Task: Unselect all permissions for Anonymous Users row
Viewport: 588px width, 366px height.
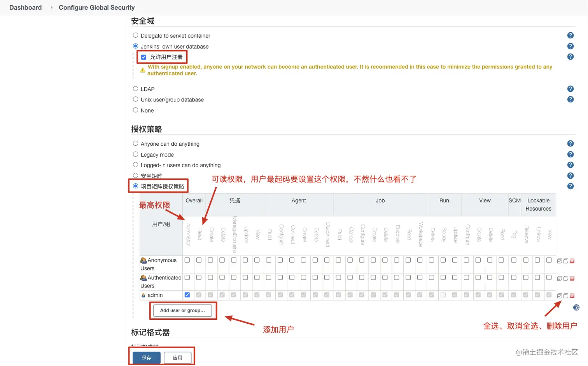Action: [566, 261]
